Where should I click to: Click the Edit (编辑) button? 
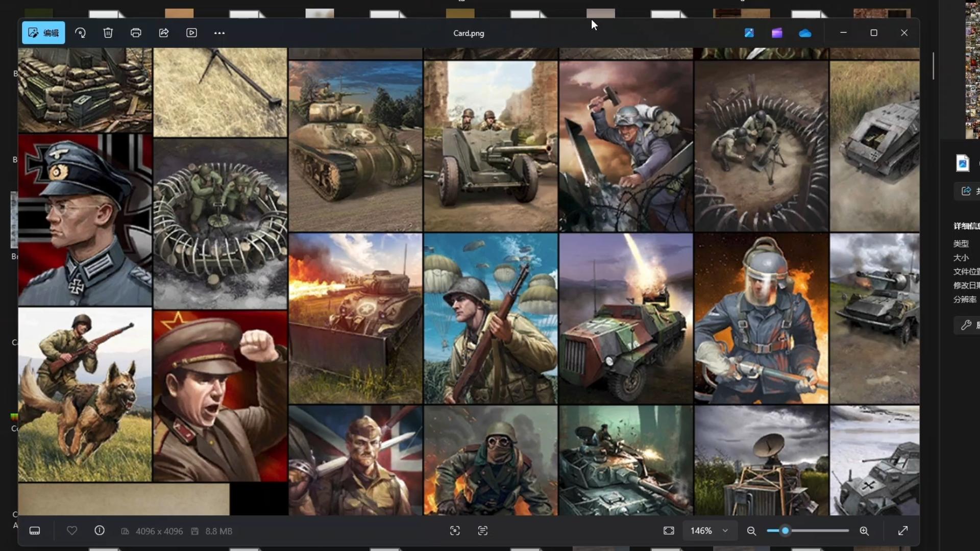[x=43, y=33]
